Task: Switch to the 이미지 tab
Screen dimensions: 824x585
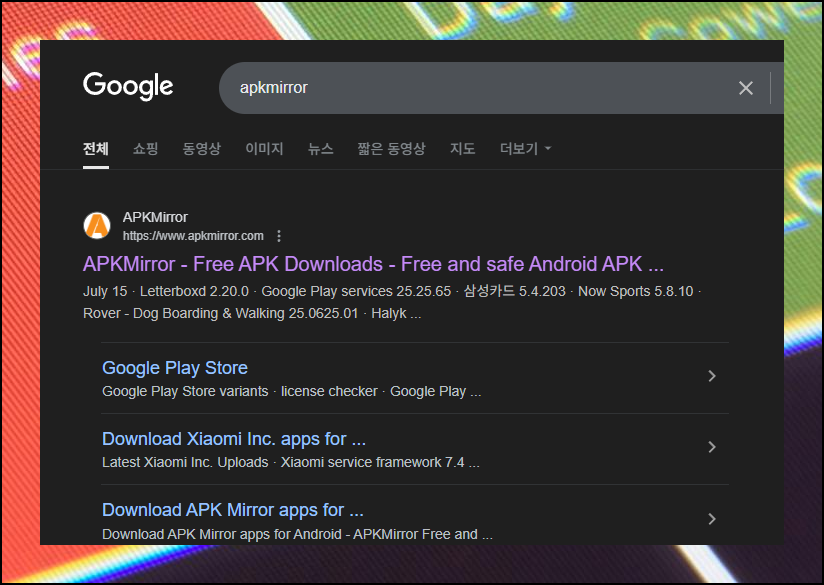Action: click(x=264, y=149)
